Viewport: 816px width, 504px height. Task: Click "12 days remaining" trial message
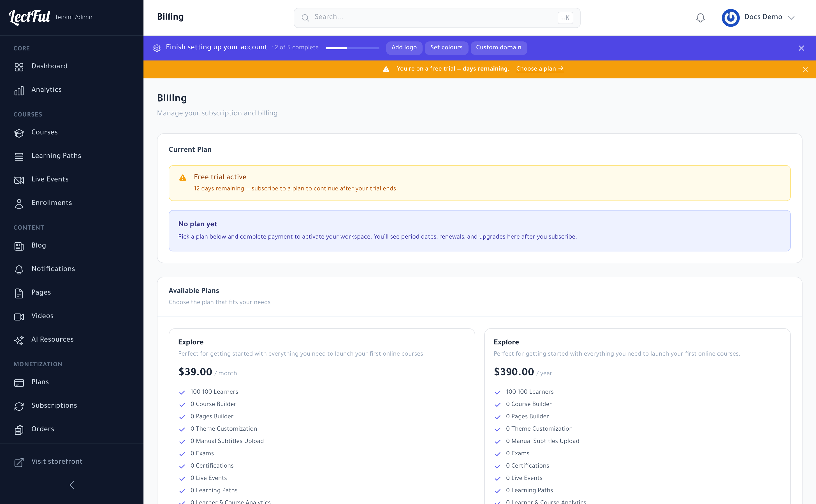pyautogui.click(x=219, y=189)
